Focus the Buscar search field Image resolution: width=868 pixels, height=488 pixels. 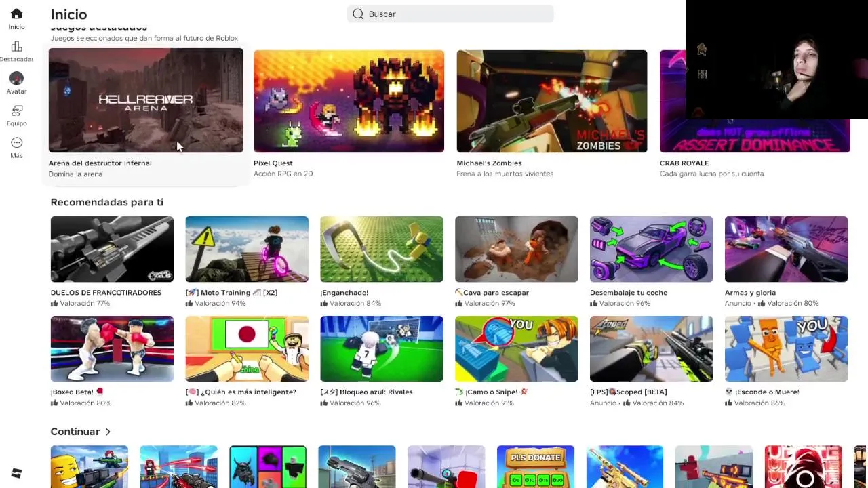(x=450, y=14)
